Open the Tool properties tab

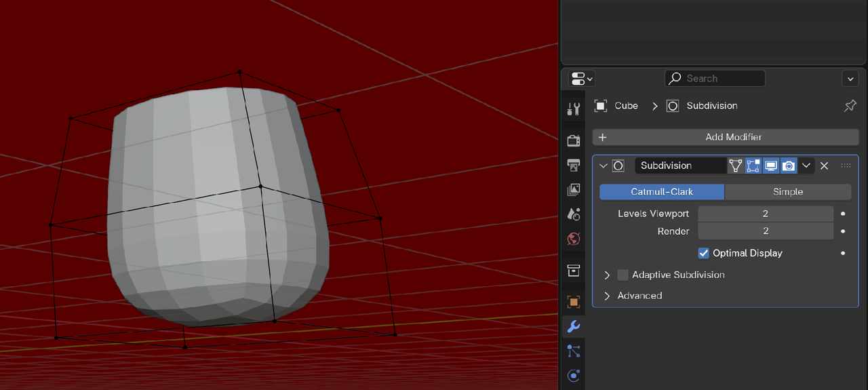[x=574, y=109]
